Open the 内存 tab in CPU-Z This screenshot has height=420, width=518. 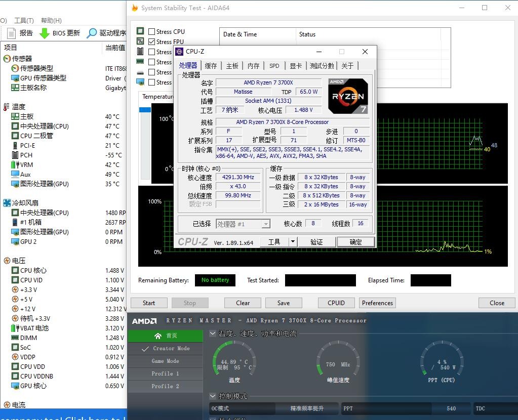[x=253, y=66]
